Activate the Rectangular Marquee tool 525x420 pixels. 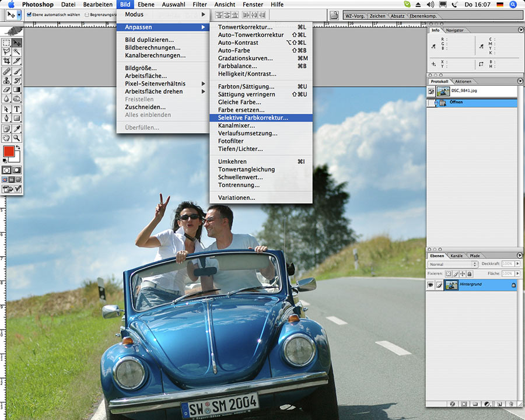(x=6, y=43)
